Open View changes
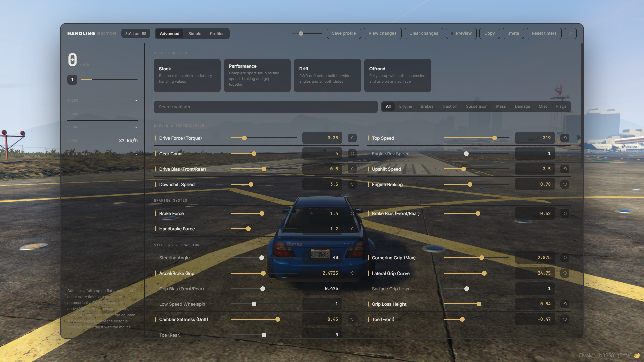The image size is (644, 362). 382,33
